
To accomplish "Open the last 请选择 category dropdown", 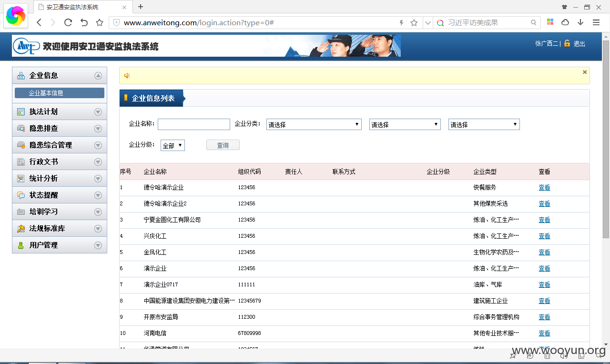I will pyautogui.click(x=484, y=124).
